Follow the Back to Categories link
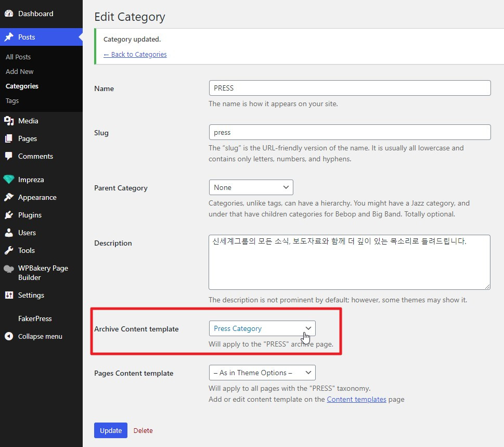 pyautogui.click(x=135, y=54)
